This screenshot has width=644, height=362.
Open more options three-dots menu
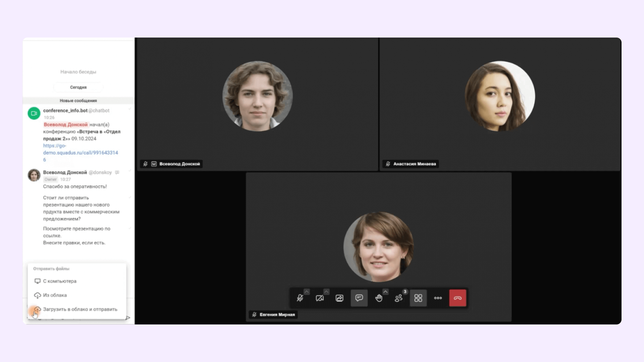coord(438,298)
